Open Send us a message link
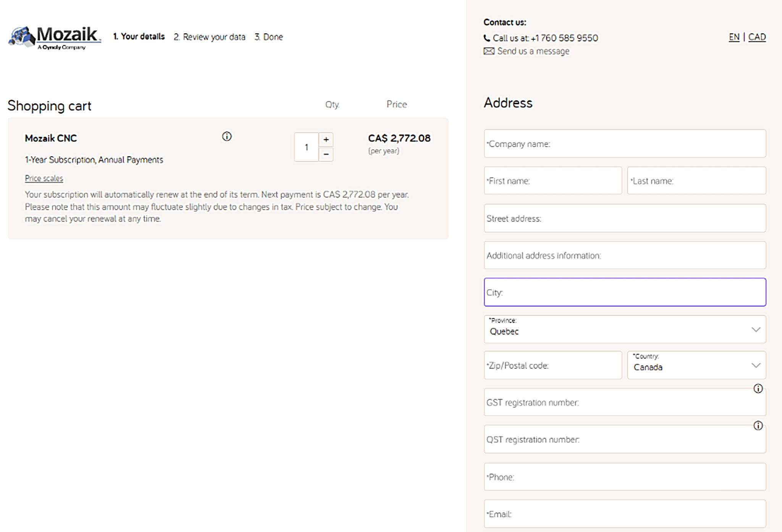782x532 pixels. pos(533,51)
